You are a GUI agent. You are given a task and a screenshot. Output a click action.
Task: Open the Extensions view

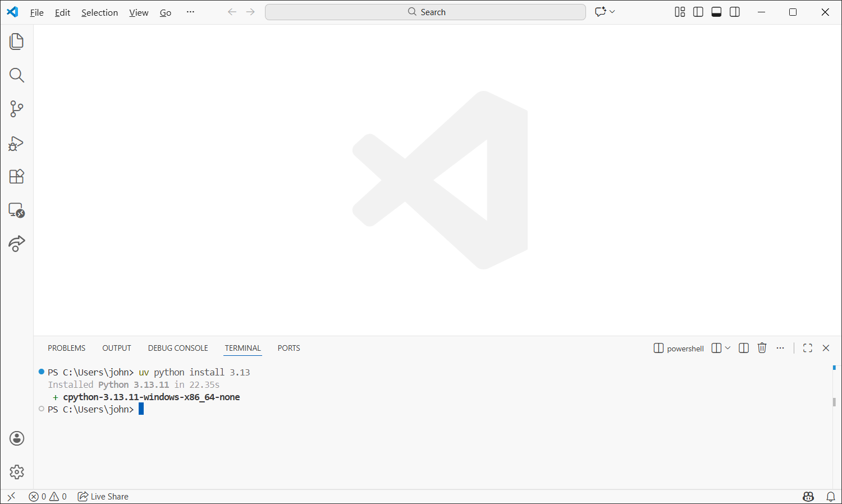[x=16, y=176]
